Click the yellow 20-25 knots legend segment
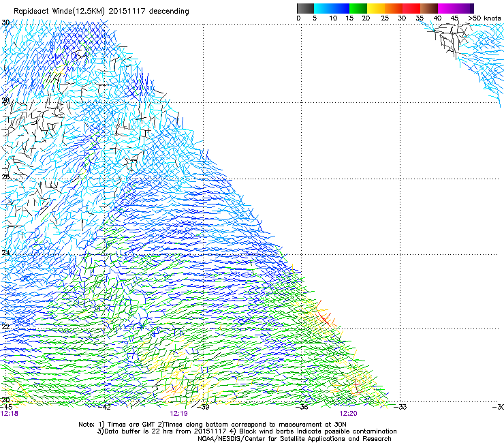 coord(376,8)
